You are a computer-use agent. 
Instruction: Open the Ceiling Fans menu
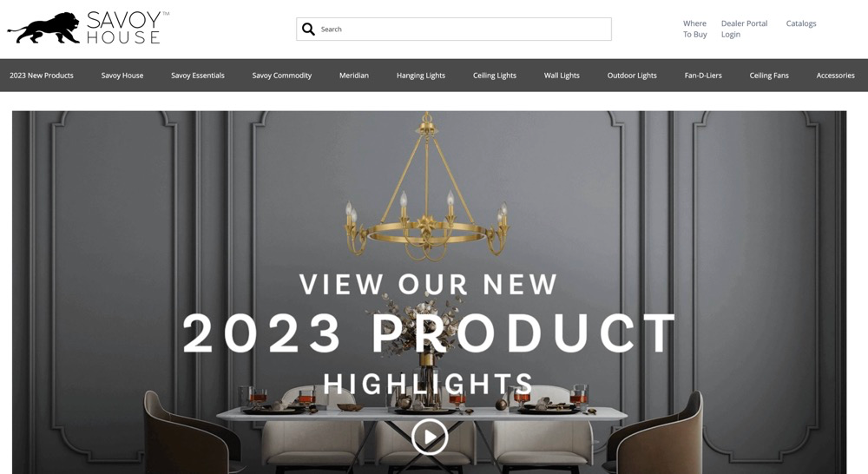coord(769,76)
